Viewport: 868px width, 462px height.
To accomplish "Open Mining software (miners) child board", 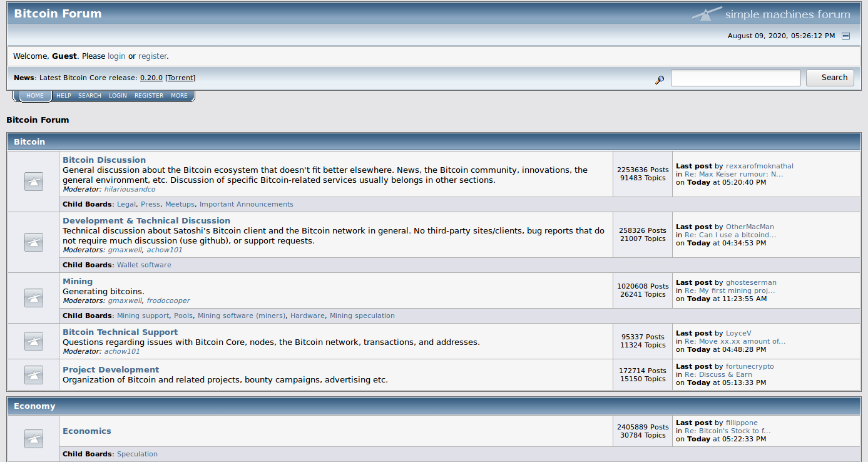I will pos(242,316).
